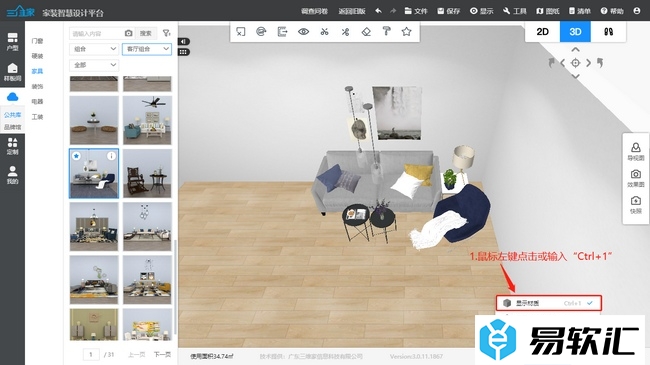Expand the 全部 filter dropdown
This screenshot has width=650, height=365.
(94, 65)
